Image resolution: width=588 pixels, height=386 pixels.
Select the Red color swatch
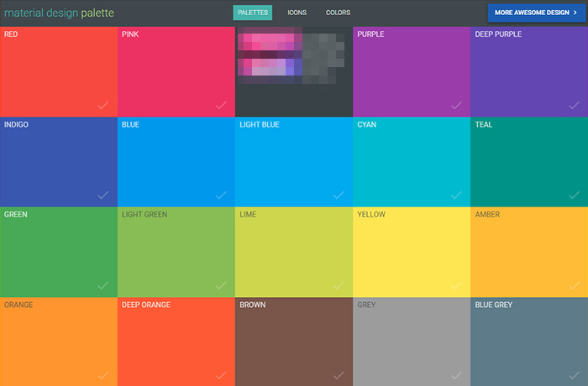(59, 71)
